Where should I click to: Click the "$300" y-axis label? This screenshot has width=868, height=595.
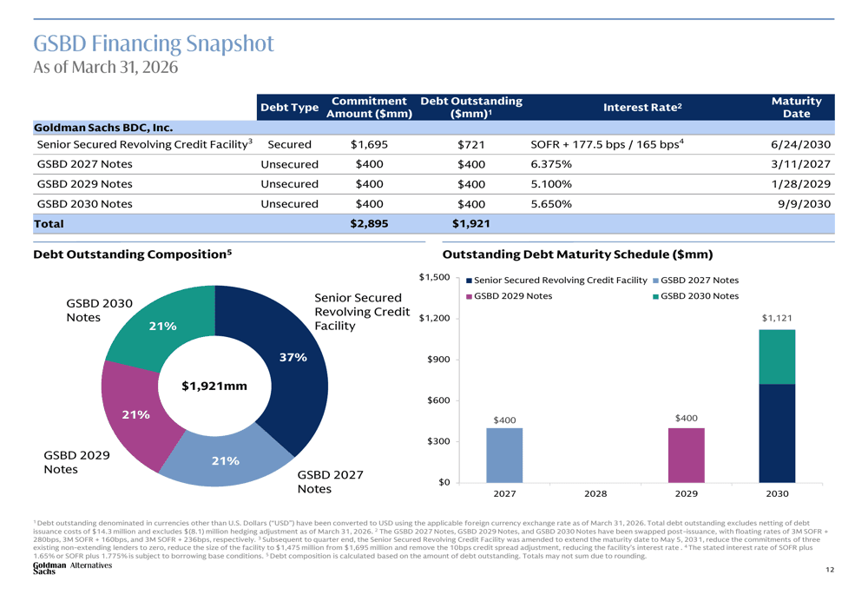pos(438,441)
